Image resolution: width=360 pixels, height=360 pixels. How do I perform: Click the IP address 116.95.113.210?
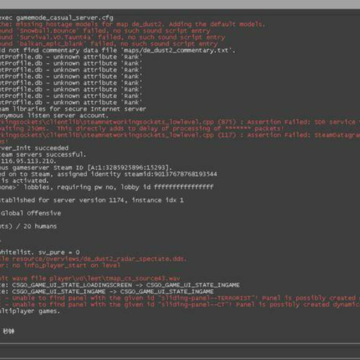[x=28, y=161]
